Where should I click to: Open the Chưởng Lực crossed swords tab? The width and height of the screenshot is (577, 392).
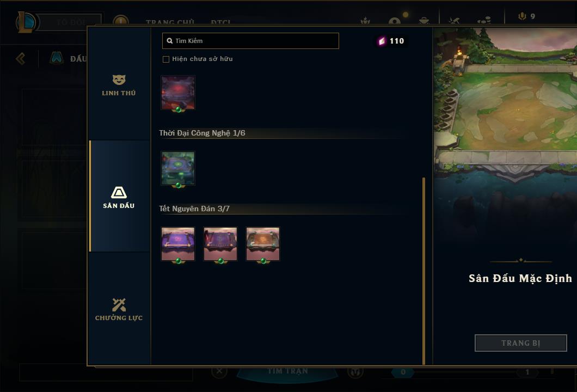(119, 309)
